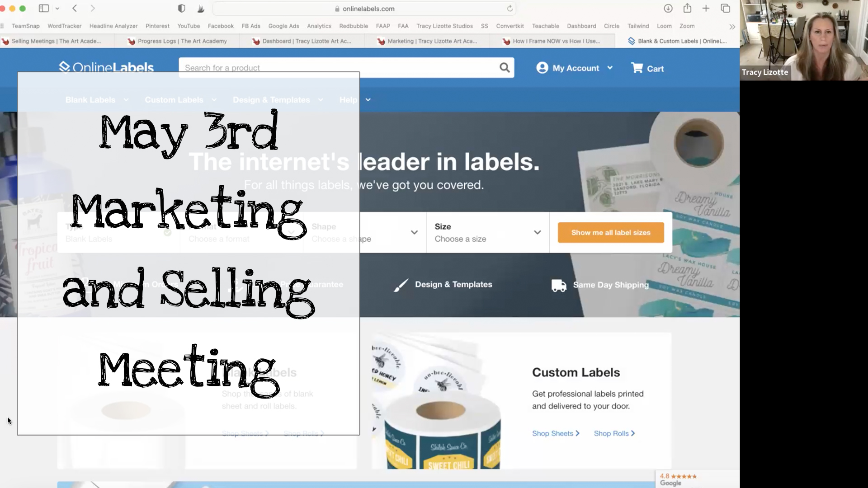Screen dimensions: 868x488
Task: Click Show me all label sizes button
Action: click(611, 233)
